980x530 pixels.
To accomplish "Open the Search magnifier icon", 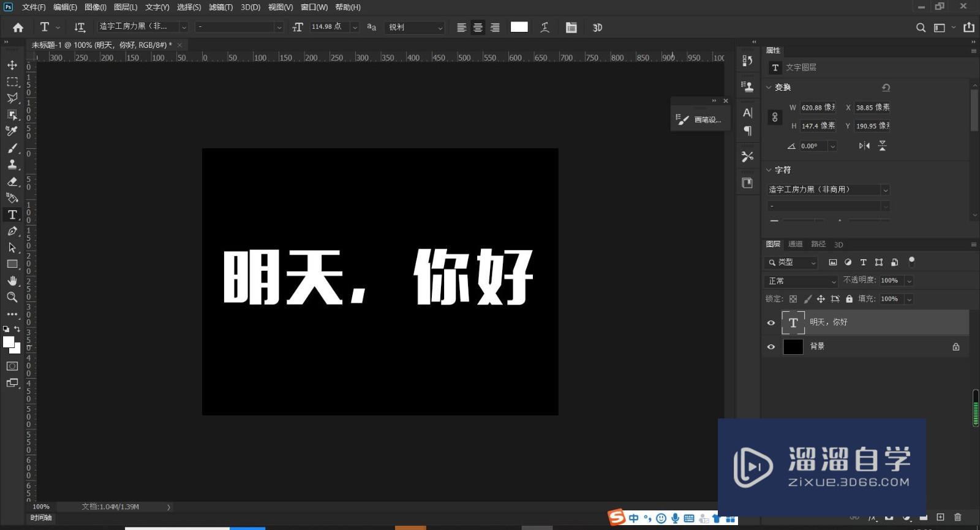I will pos(921,28).
